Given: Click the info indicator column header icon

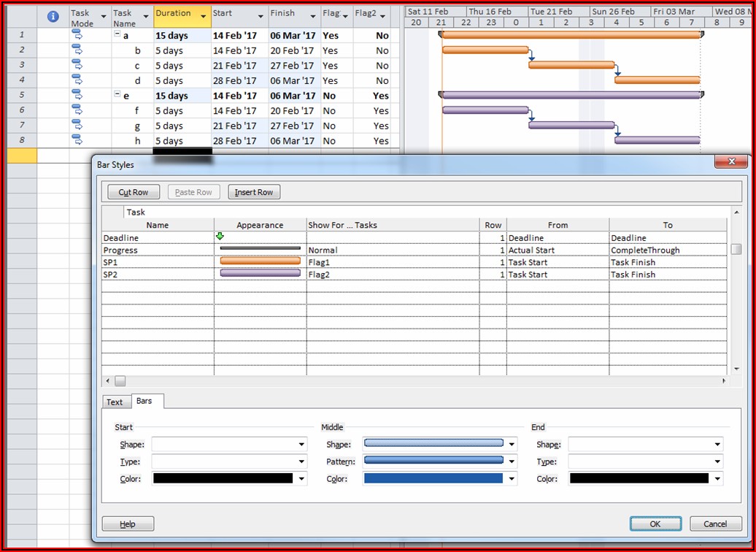Looking at the screenshot, I should pyautogui.click(x=53, y=17).
